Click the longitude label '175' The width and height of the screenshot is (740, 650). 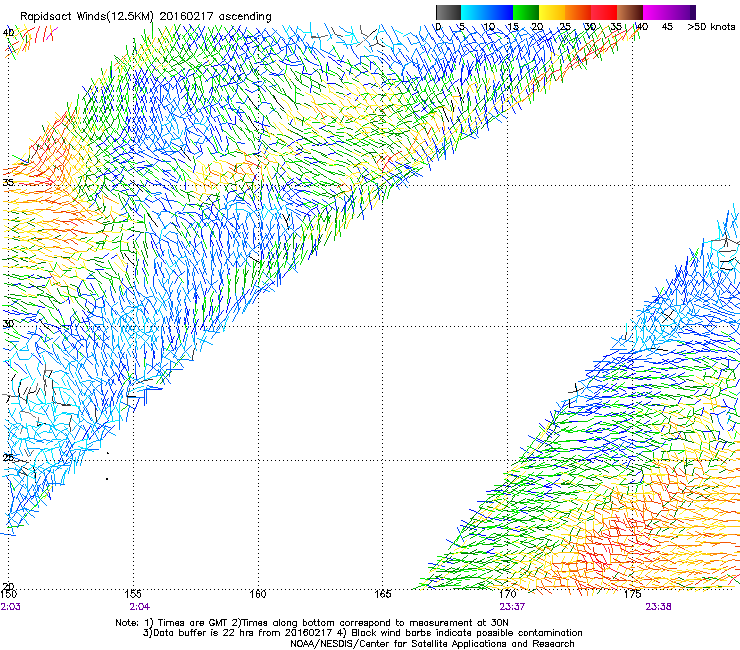pyautogui.click(x=632, y=594)
